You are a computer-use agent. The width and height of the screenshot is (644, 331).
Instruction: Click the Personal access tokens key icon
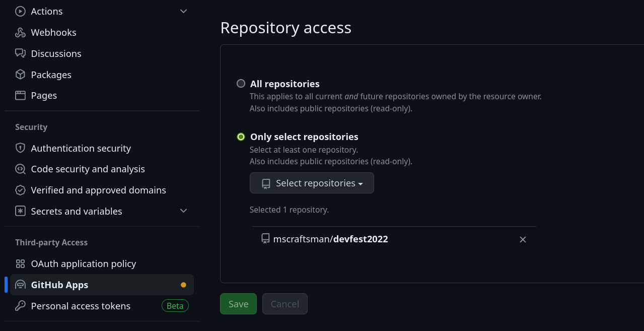20,306
